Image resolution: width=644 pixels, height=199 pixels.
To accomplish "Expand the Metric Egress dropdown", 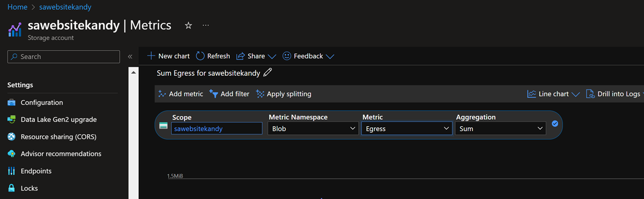I will [407, 128].
